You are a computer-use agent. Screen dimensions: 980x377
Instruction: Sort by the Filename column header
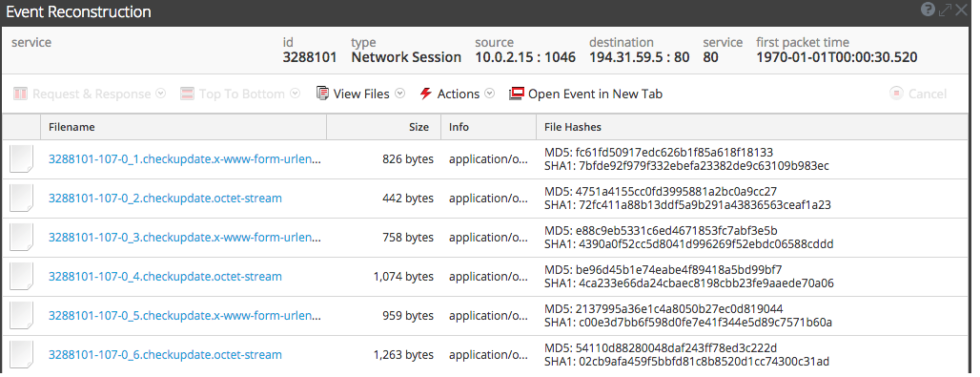point(184,127)
